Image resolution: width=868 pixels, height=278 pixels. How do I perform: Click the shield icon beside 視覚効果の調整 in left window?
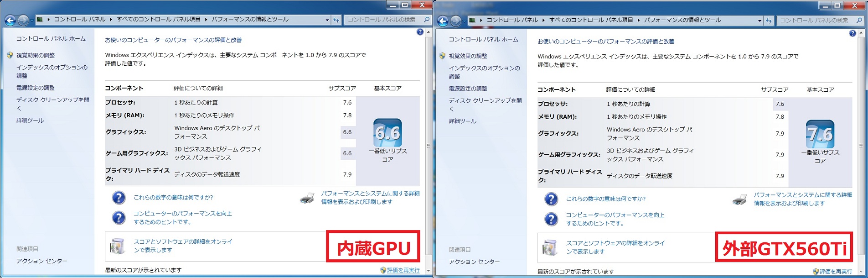tap(10, 55)
